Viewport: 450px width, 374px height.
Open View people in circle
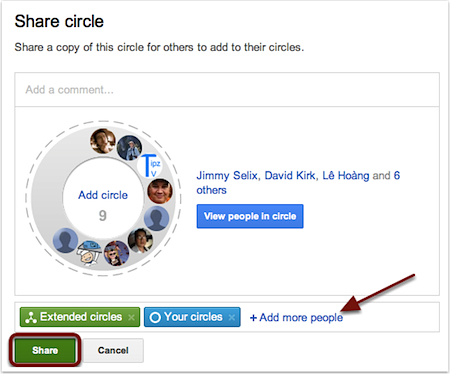point(250,216)
